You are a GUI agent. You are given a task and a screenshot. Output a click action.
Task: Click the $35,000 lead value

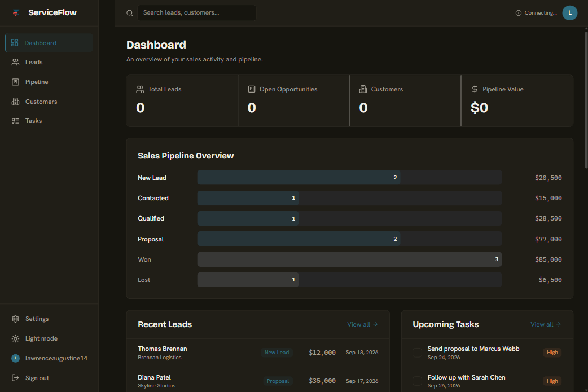coord(322,381)
